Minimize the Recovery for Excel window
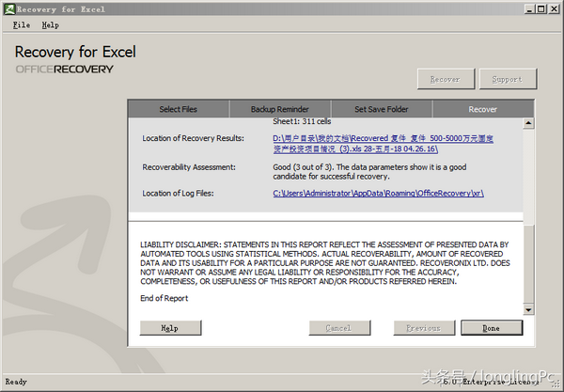Screen dimensions: 564x392 [x=528, y=9]
